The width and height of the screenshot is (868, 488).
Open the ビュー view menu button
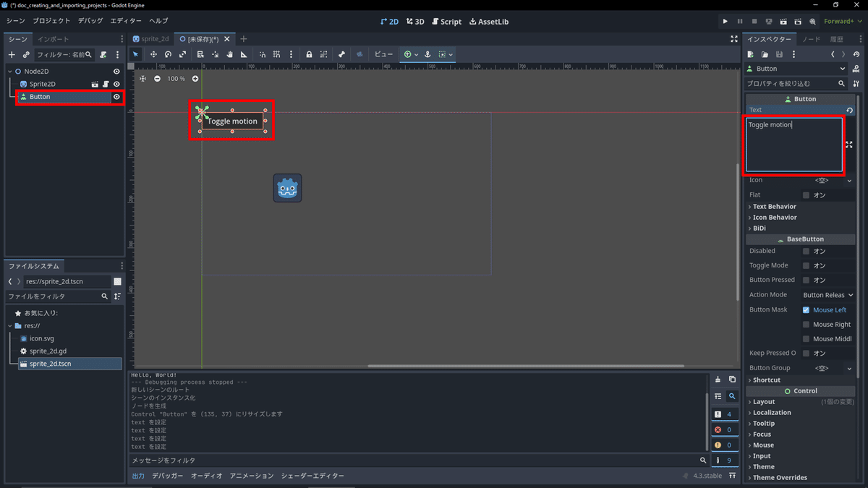[383, 54]
